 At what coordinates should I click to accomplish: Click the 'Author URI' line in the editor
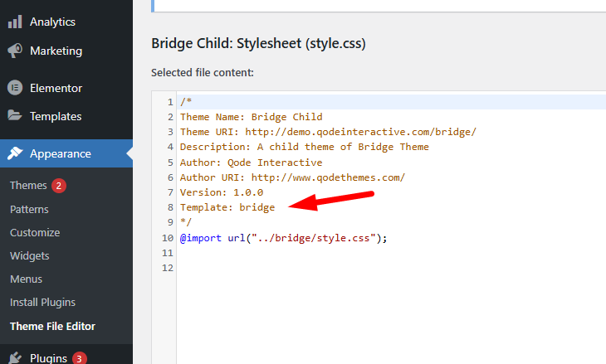[292, 177]
